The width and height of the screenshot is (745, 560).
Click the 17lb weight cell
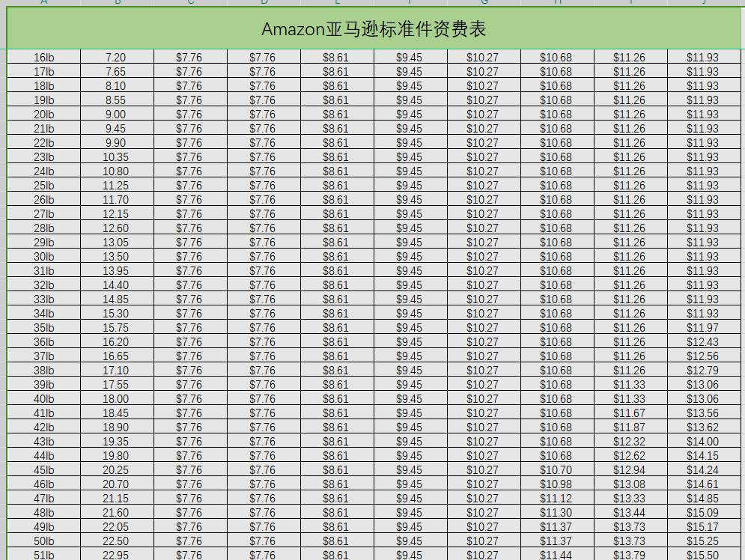pyautogui.click(x=43, y=72)
